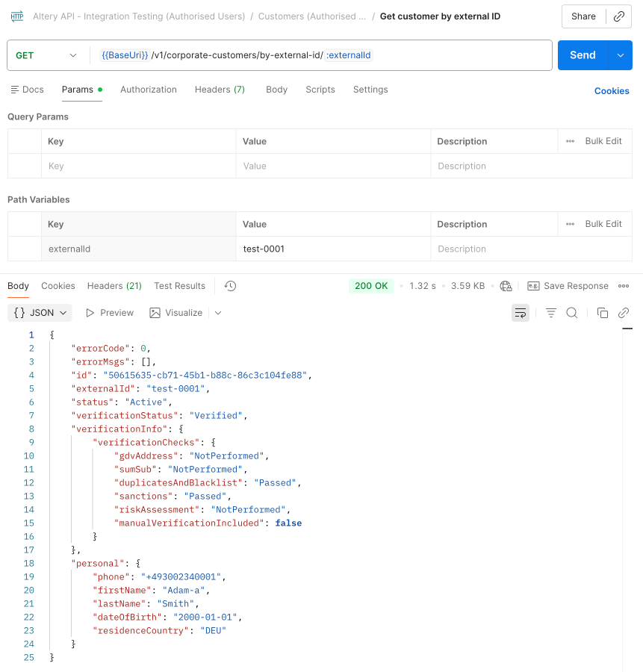Image resolution: width=643 pixels, height=672 pixels.
Task: Click the request URL field
Action: (x=320, y=55)
